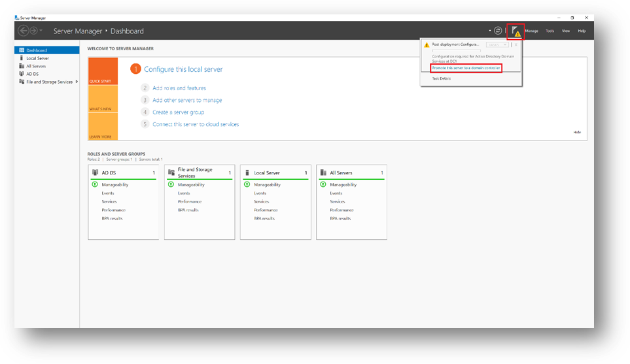This screenshot has height=364, width=630.
Task: Open Performance in the AD DS tile
Action: [114, 210]
